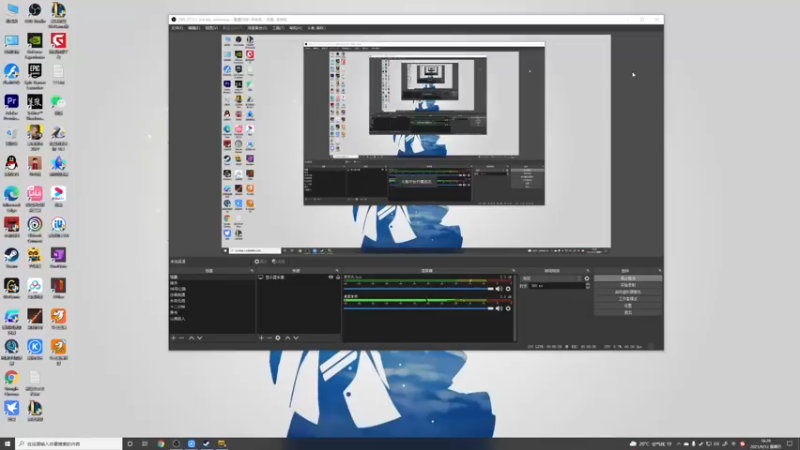Screen dimensions: 800x450
Task: Open GeForce Experience desktop shortcut
Action: pos(35,44)
